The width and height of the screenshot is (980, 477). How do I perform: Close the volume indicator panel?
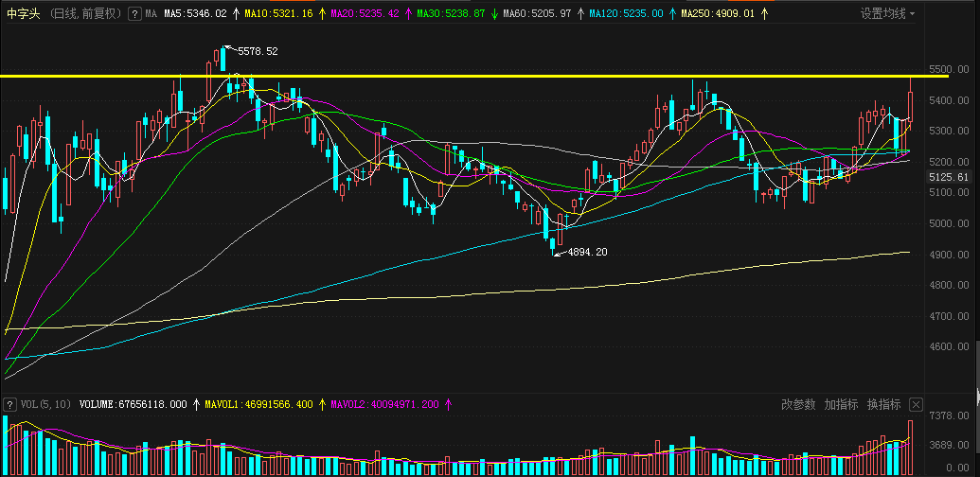coord(916,404)
